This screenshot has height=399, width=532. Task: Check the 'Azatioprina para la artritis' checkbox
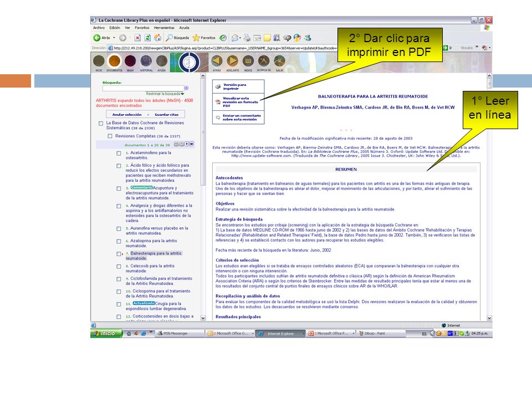pyautogui.click(x=119, y=242)
